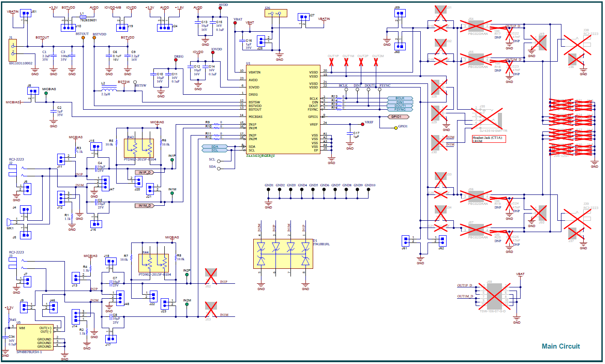Select the SDA port beside U1
The image size is (605, 364).
[x=214, y=146]
